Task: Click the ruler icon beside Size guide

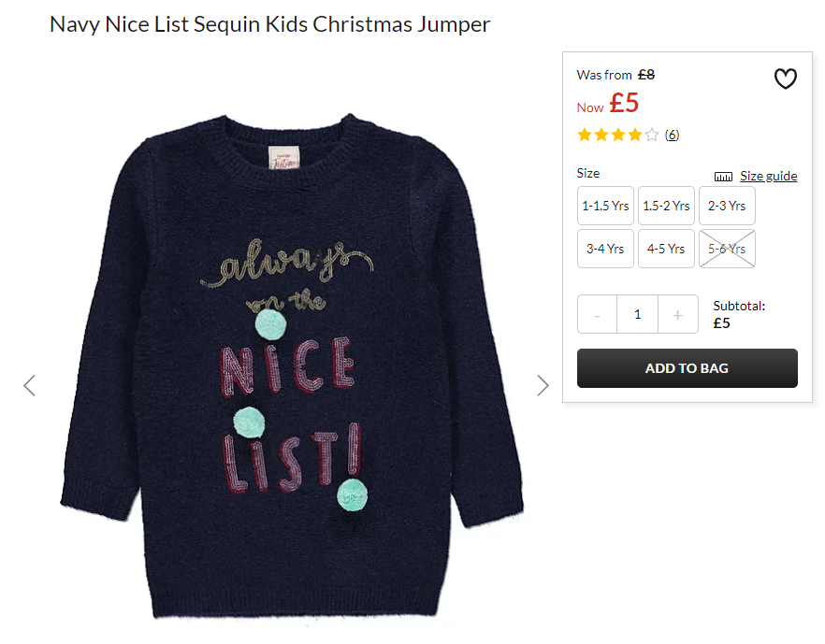Action: coord(723,177)
